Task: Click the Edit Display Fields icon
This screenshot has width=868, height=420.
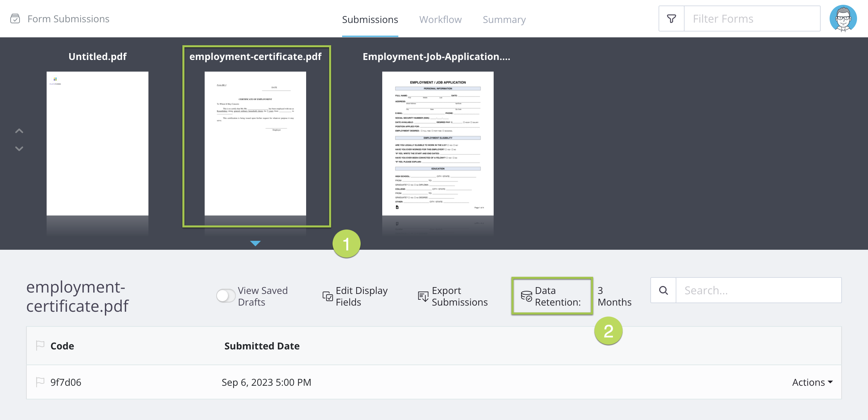Action: coord(327,296)
